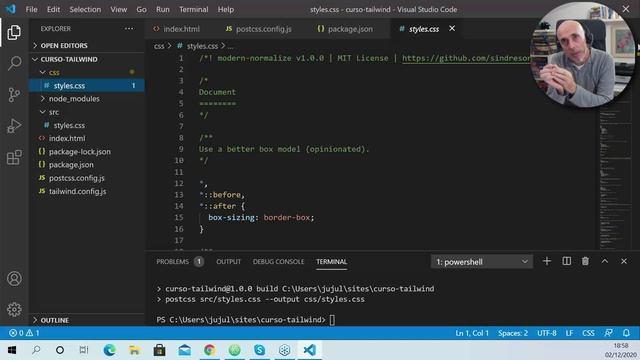Open the Manage gear icon
Viewport: 640px width, 360px height.
point(14,309)
